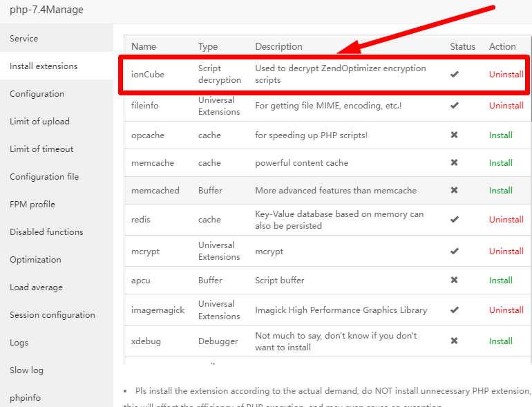Open the Disabled functions tab
532x407 pixels.
[x=46, y=232]
